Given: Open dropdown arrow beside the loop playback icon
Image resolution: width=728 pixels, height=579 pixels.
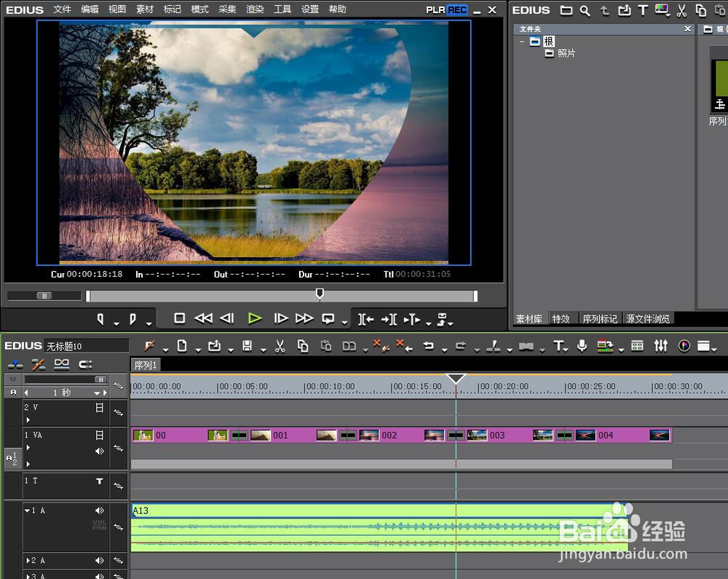Looking at the screenshot, I should point(344,323).
